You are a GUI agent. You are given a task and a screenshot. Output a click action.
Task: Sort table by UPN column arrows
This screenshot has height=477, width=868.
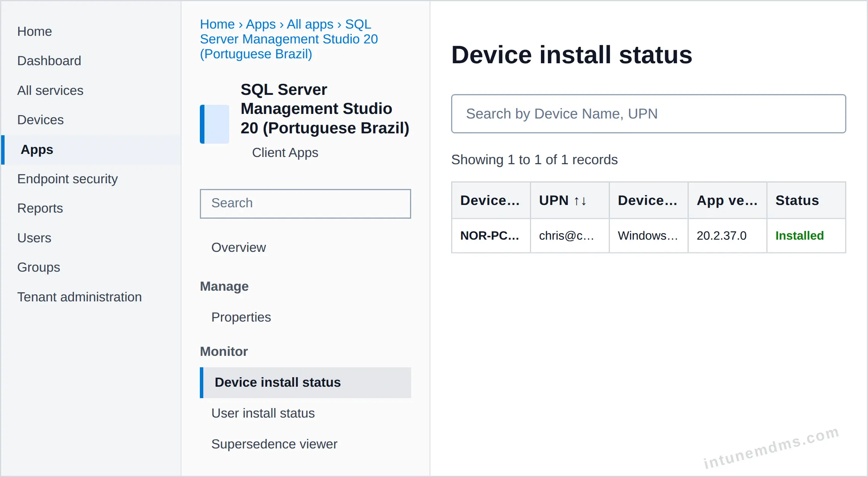pyautogui.click(x=580, y=201)
